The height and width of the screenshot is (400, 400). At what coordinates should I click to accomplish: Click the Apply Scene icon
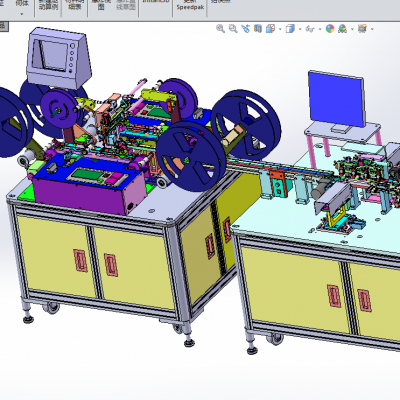[x=342, y=29]
